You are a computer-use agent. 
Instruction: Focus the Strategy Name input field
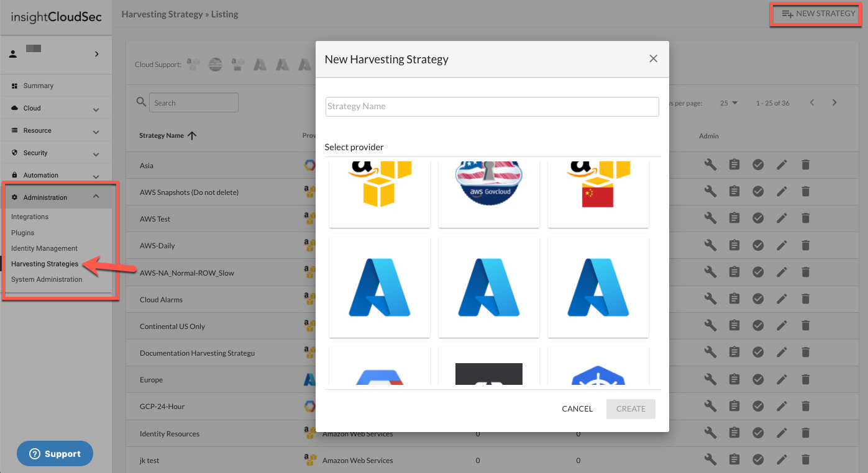click(492, 106)
